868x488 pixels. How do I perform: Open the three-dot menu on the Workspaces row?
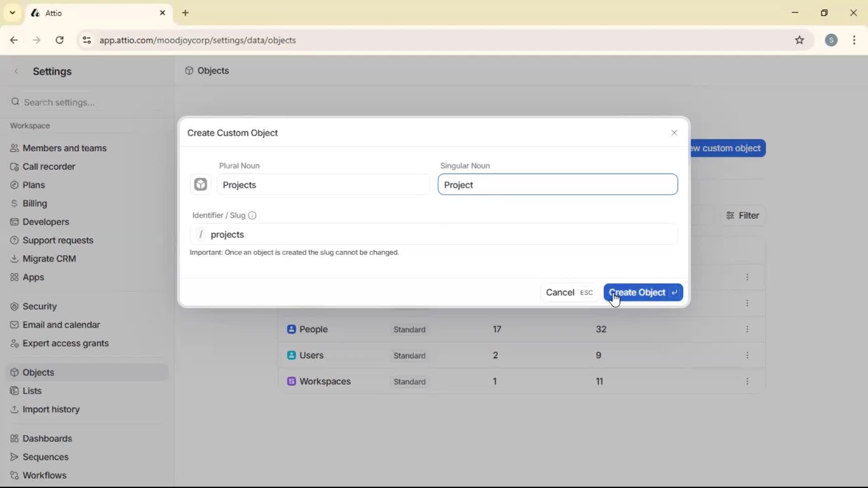click(748, 381)
